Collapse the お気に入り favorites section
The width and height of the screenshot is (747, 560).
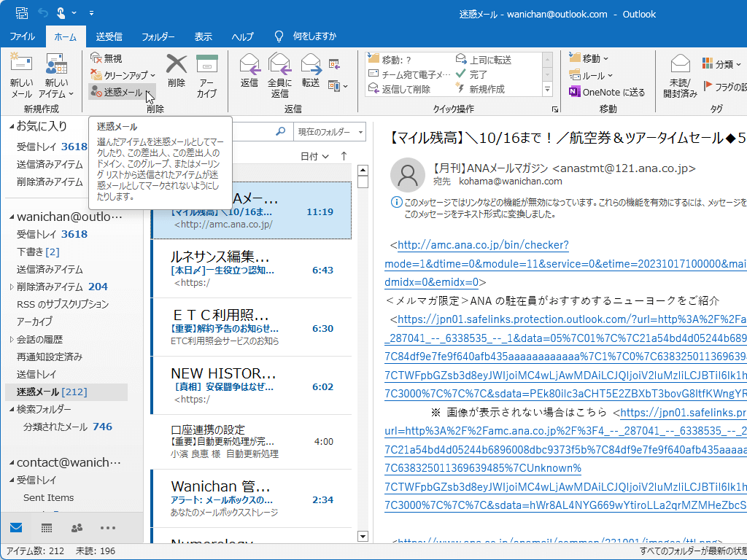tap(12, 126)
